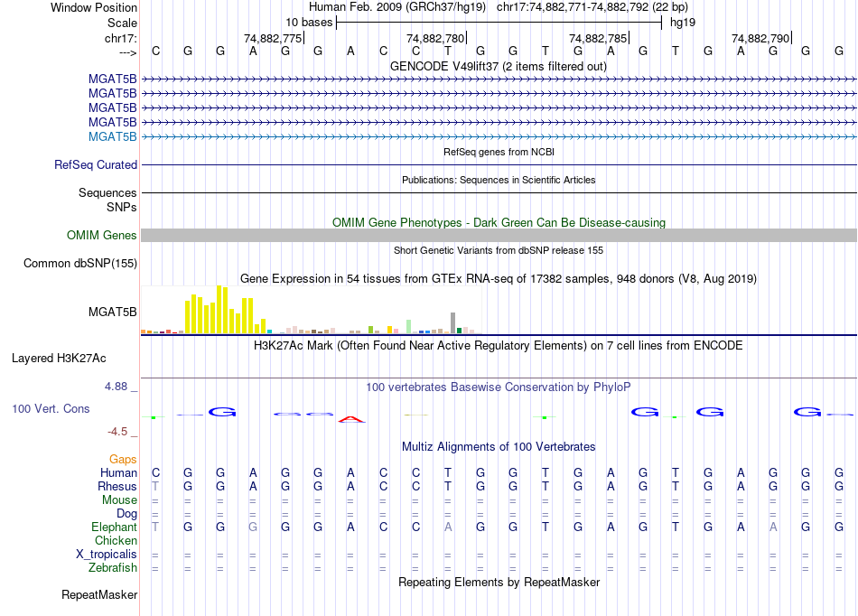
Task: Click Repeating Elements by RepeatMasker title
Action: (499, 582)
